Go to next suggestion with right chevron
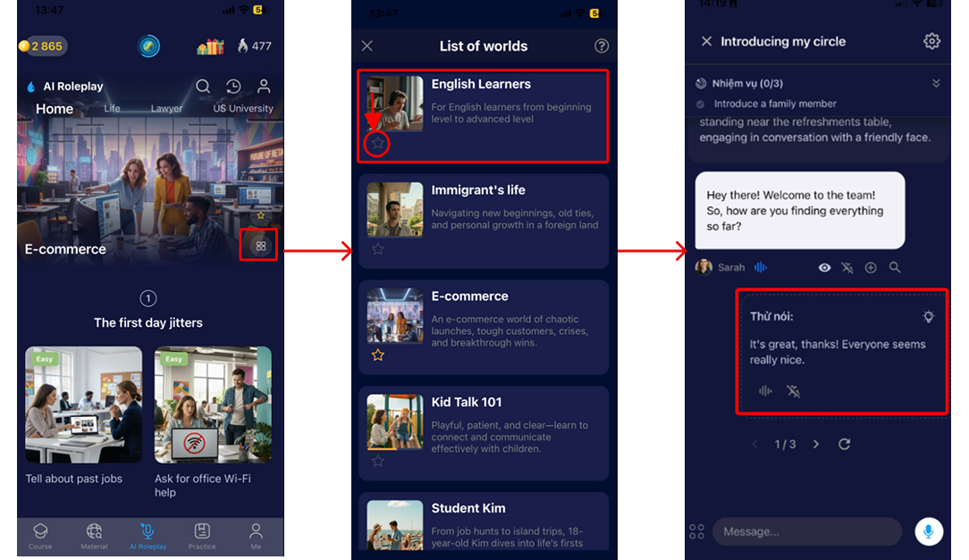 click(x=815, y=444)
